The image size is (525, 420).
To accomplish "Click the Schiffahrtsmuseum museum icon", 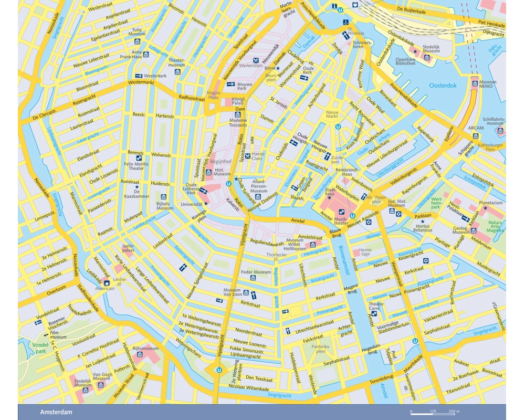I will 500,131.
